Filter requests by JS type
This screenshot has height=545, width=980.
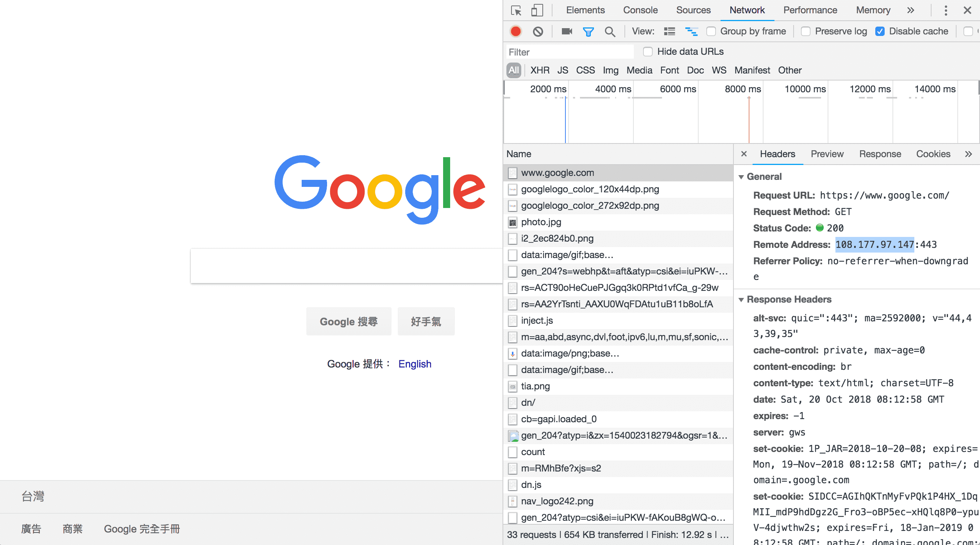pos(563,70)
